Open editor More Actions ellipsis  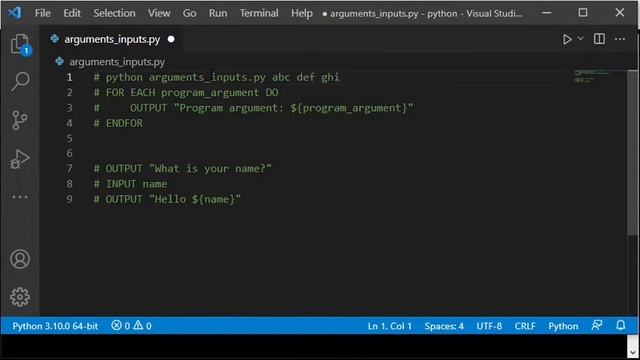(620, 39)
